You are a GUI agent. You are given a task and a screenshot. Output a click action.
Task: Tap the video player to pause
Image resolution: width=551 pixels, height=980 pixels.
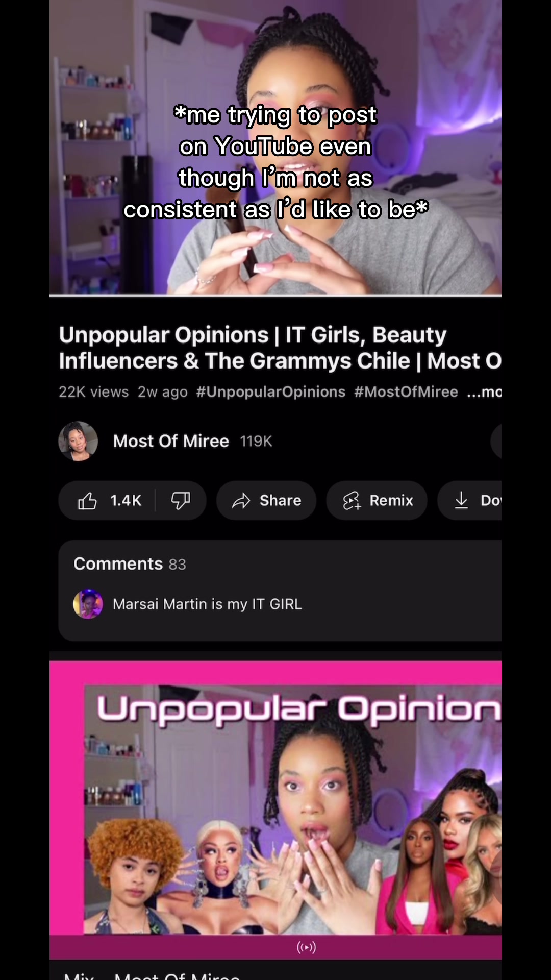[x=275, y=147]
